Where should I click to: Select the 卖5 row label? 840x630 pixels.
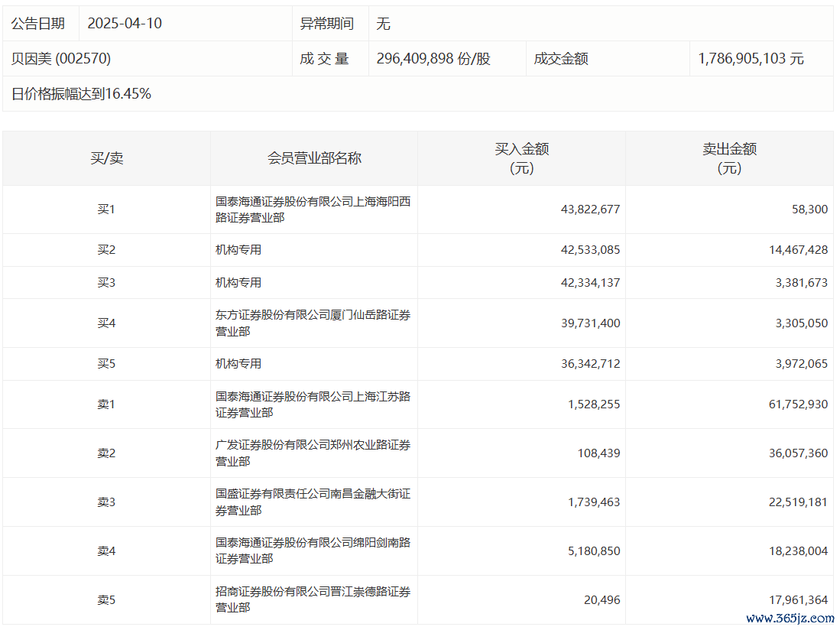coord(106,600)
